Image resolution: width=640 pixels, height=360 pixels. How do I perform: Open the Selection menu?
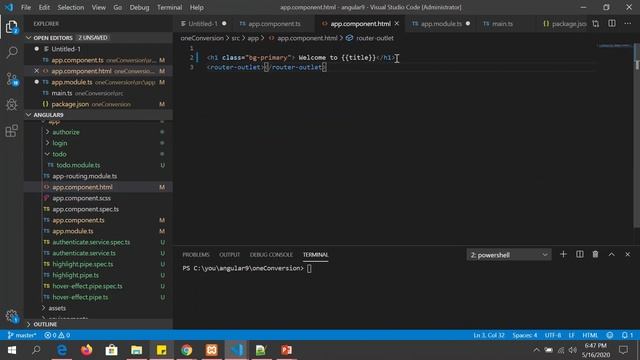coord(71,7)
